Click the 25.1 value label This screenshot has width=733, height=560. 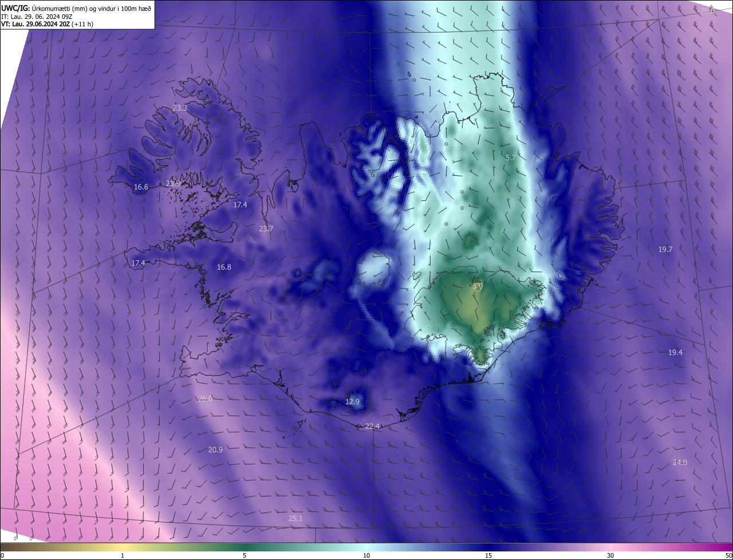(295, 518)
